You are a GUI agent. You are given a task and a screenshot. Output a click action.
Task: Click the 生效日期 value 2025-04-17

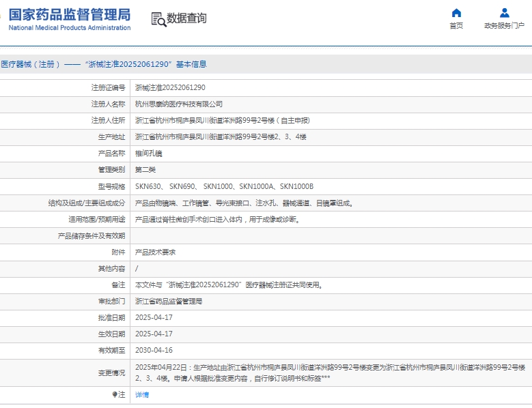pos(154,334)
